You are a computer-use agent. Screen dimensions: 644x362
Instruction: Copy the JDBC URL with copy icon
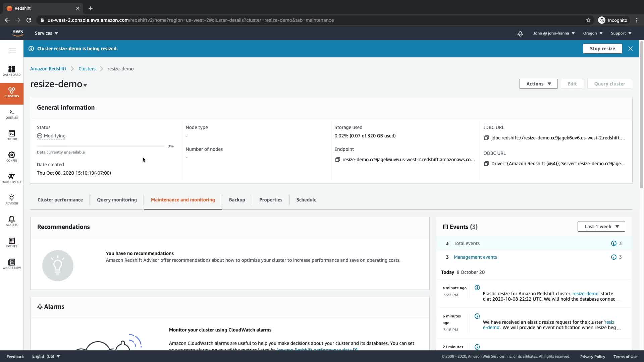point(486,138)
